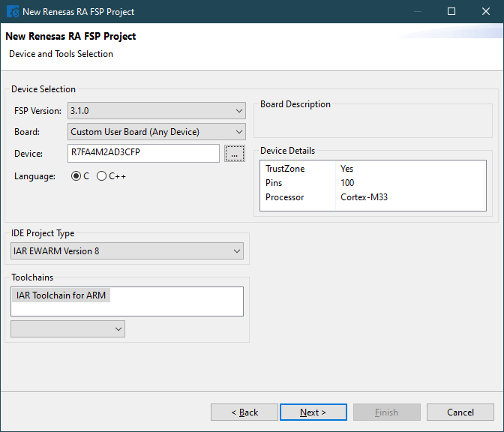Viewport: 504px width, 432px height.
Task: Cancel the new project wizard
Action: point(460,412)
